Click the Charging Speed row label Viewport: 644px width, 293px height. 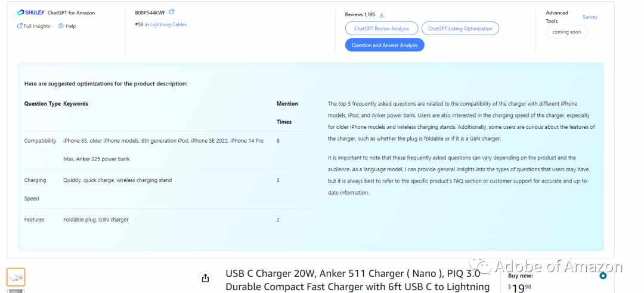(x=35, y=189)
